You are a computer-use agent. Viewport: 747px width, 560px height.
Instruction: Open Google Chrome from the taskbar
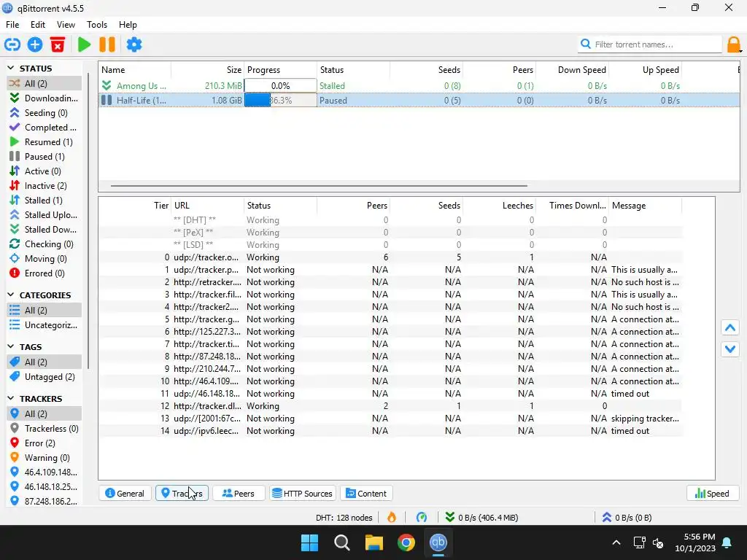[x=406, y=542]
